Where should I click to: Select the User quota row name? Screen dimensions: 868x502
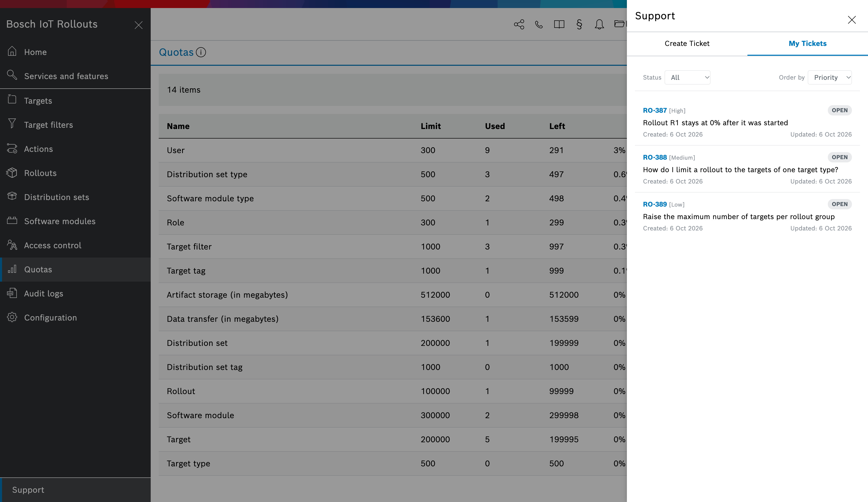(176, 150)
